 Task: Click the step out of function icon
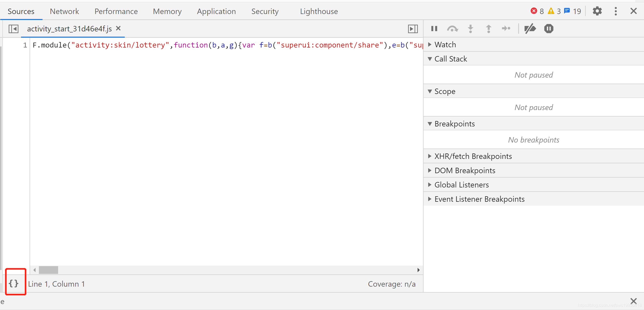(488, 29)
